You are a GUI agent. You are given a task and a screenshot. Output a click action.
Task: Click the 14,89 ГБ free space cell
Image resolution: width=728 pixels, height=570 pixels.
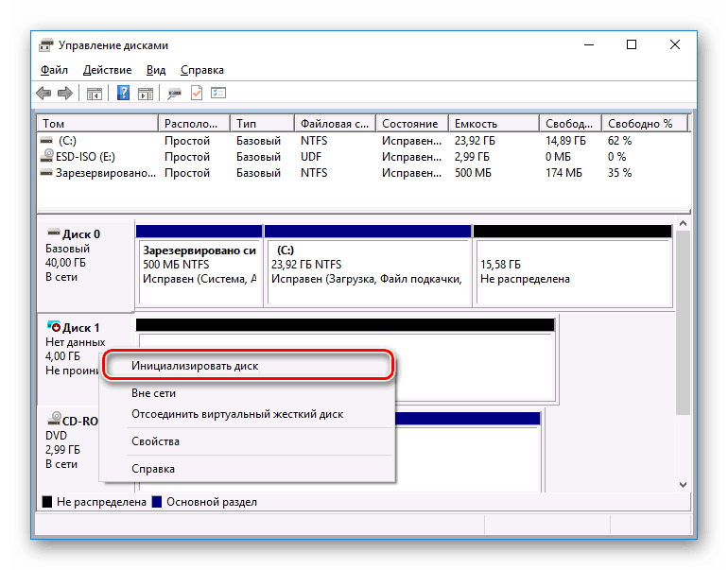click(565, 141)
